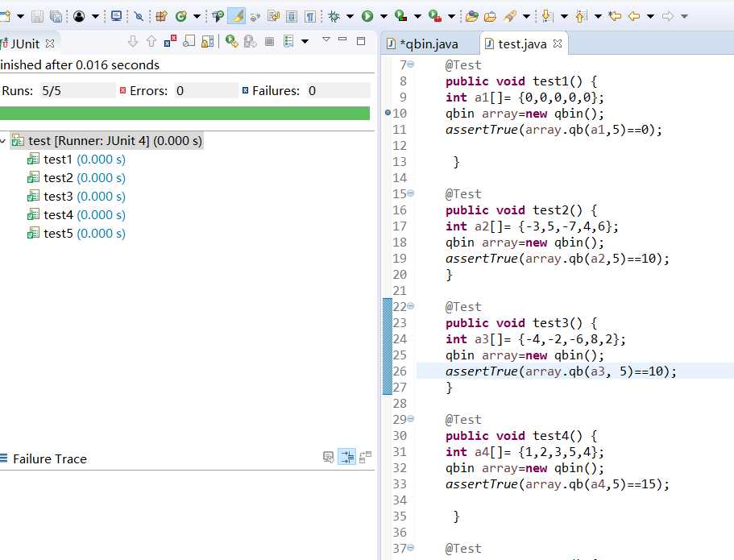The width and height of the screenshot is (734, 560).
Task: Click the Previous Annotation icon
Action: pyautogui.click(x=581, y=16)
